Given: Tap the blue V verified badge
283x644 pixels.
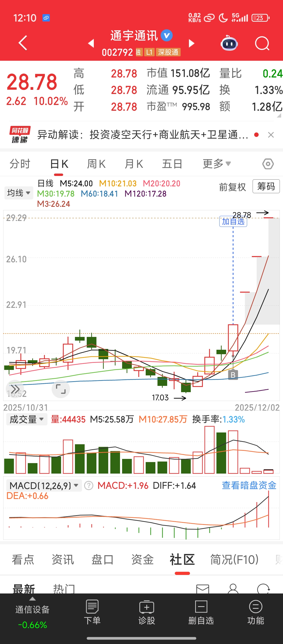Looking at the screenshot, I should [x=167, y=35].
